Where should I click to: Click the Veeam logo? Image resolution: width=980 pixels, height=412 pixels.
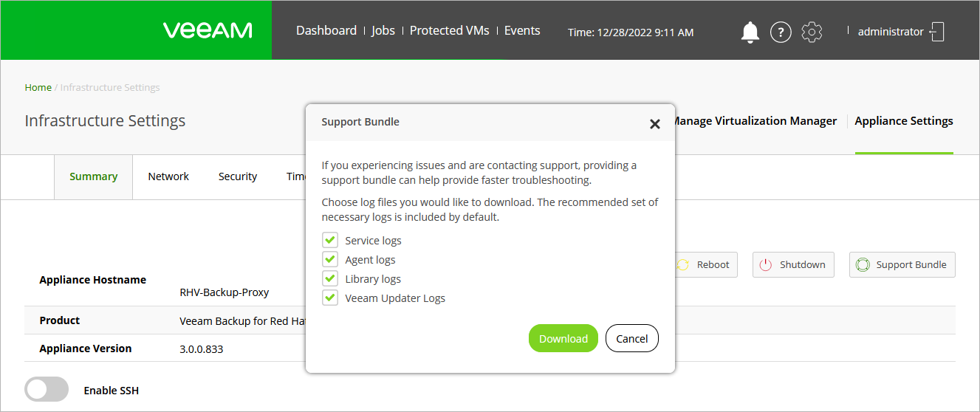click(x=208, y=30)
